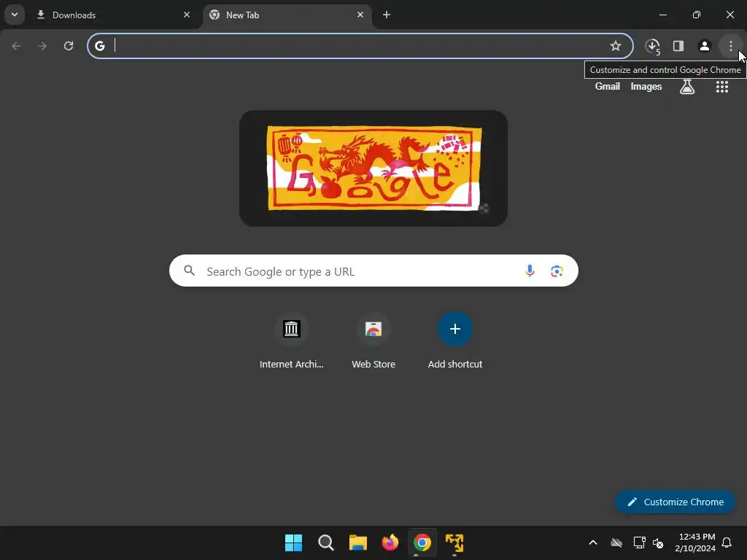747x560 pixels.
Task: Share the Google Doodle
Action: (484, 208)
